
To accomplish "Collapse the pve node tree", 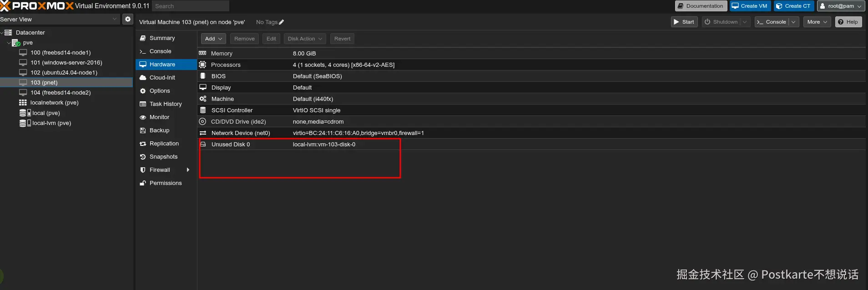I will point(9,43).
